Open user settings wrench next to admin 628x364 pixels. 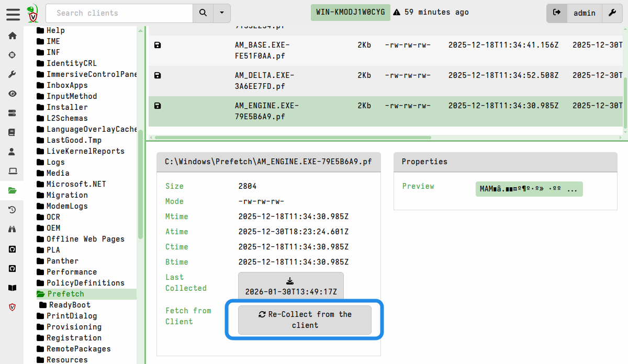pyautogui.click(x=612, y=13)
